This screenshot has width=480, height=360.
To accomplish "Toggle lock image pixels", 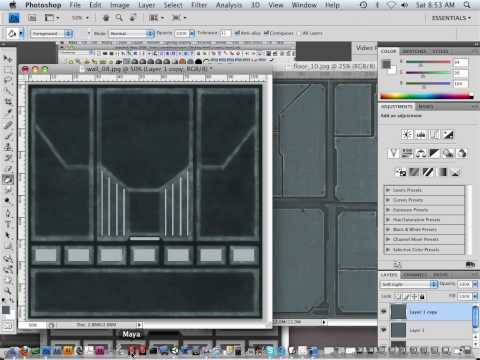I will click(406, 296).
